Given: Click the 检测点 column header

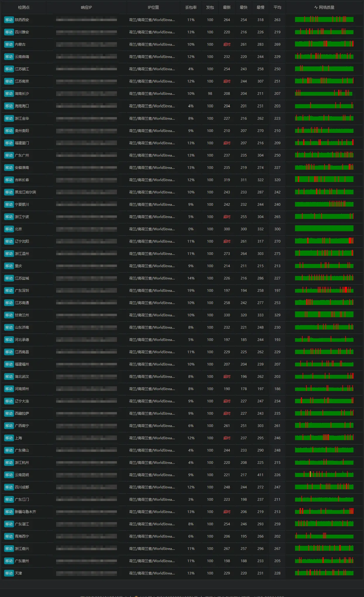Looking at the screenshot, I should (x=24, y=7).
